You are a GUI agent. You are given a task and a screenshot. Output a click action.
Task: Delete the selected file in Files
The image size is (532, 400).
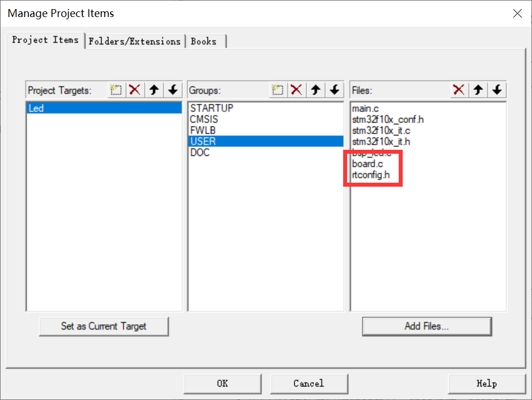coord(459,90)
